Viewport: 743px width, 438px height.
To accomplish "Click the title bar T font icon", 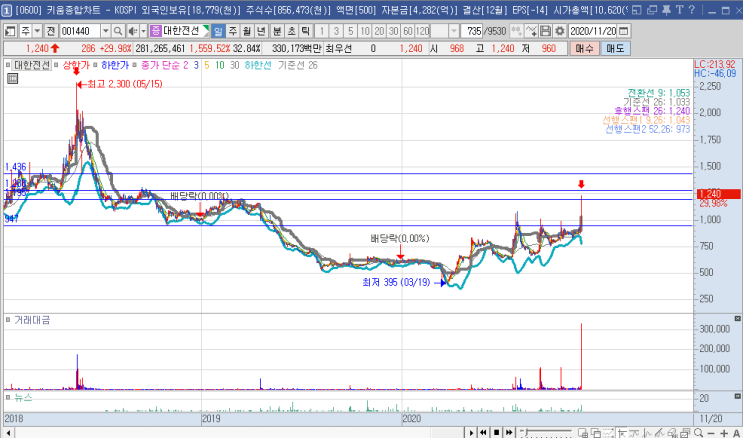I will (x=680, y=9).
